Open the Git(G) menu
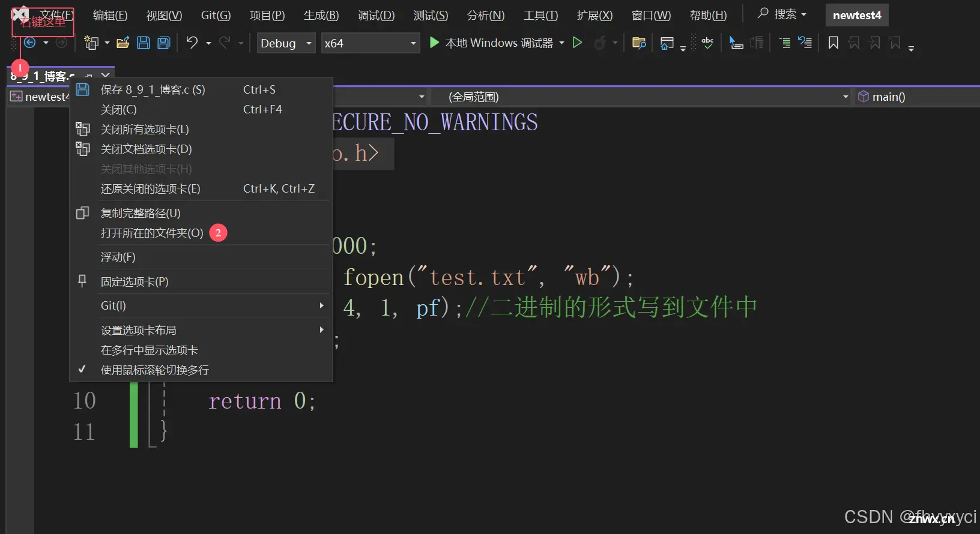 [x=216, y=16]
